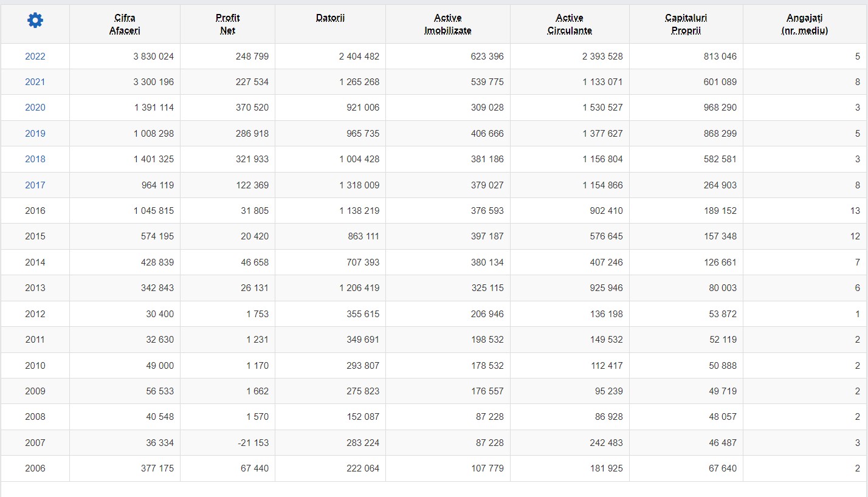This screenshot has width=868, height=497.
Task: Click the equity value 80 003
Action: [723, 288]
